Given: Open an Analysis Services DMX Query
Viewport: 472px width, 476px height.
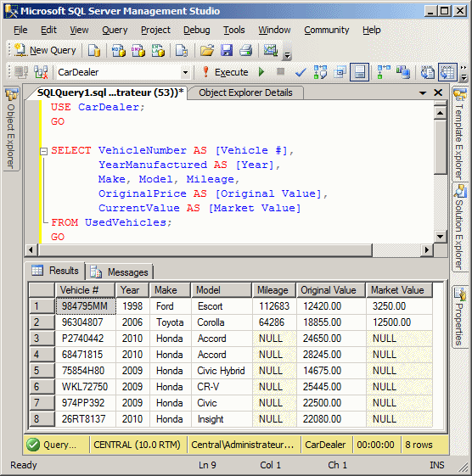Looking at the screenshot, I should [x=138, y=50].
